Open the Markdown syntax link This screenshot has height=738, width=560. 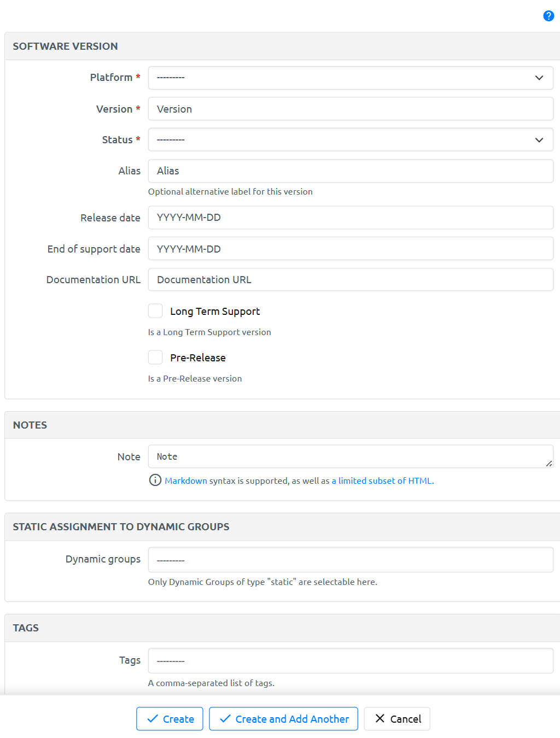click(x=186, y=481)
